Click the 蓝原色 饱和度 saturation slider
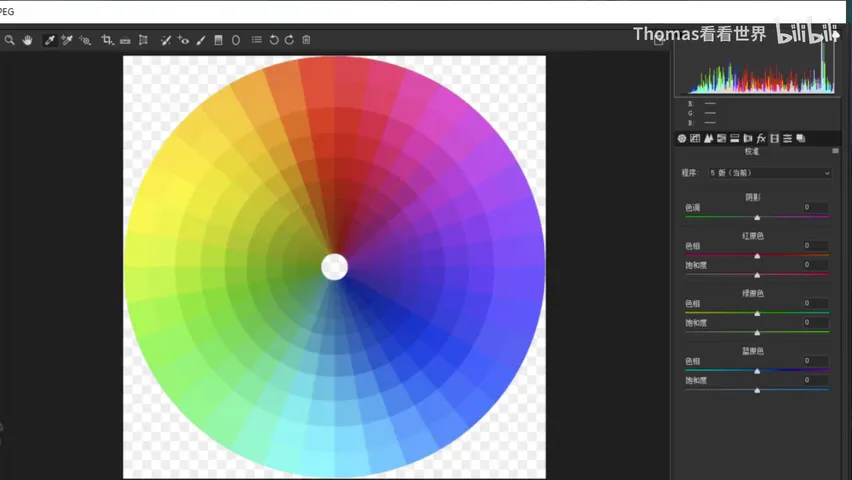Screen dimensions: 852x480 [x=757, y=390]
